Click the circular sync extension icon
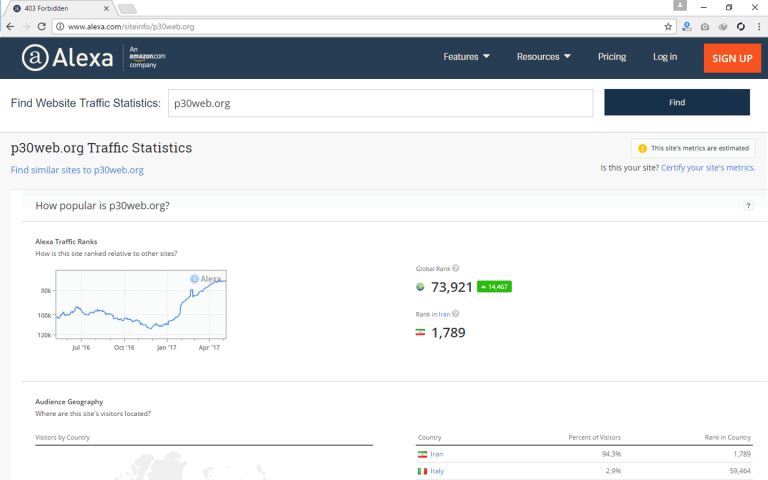Image resolution: width=768 pixels, height=480 pixels. coord(741,26)
